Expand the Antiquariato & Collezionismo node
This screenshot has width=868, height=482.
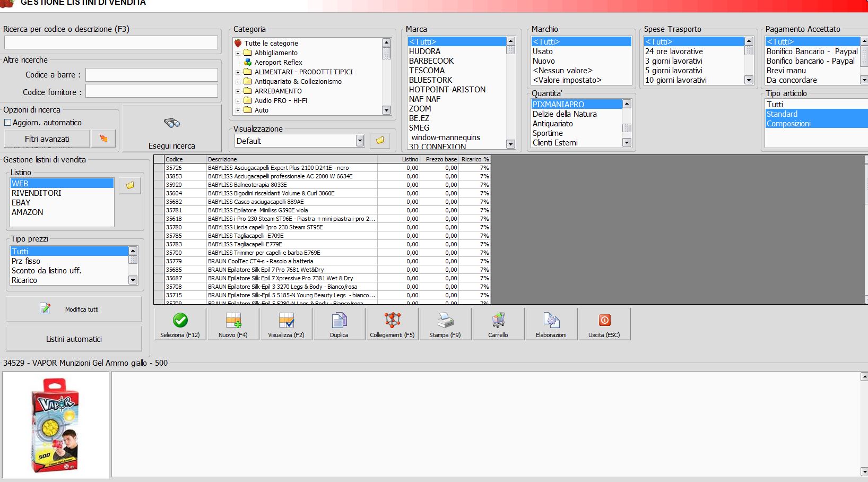(238, 82)
